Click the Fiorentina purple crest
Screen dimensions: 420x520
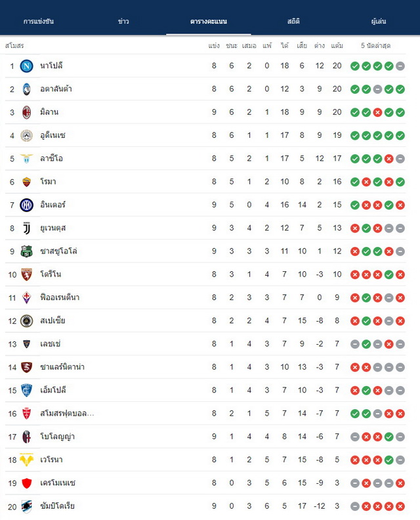[26, 297]
